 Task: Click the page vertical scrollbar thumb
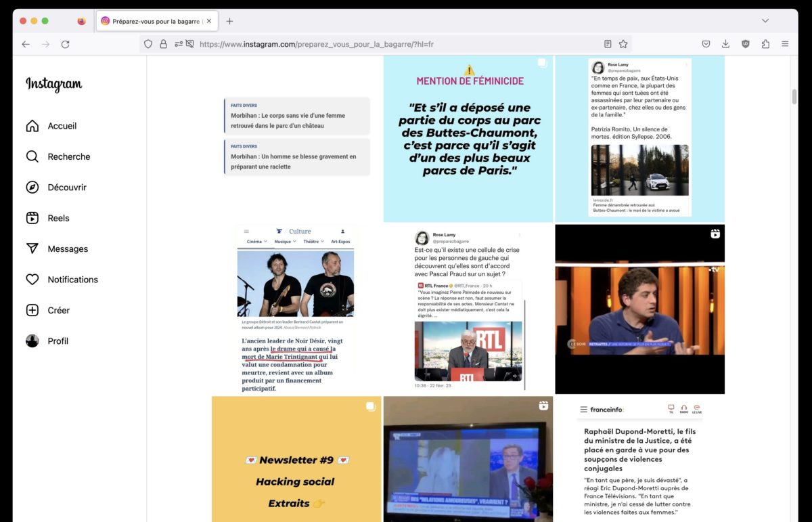794,96
